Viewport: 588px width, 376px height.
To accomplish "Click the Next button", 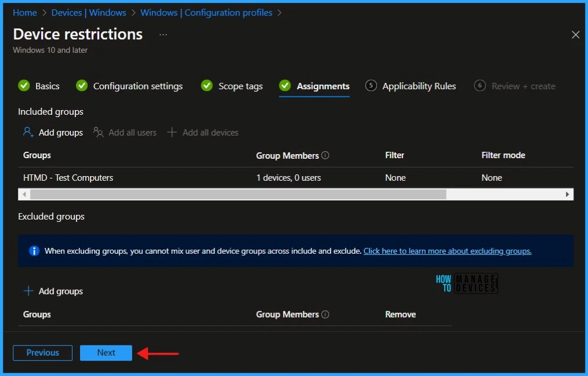I will pos(106,353).
